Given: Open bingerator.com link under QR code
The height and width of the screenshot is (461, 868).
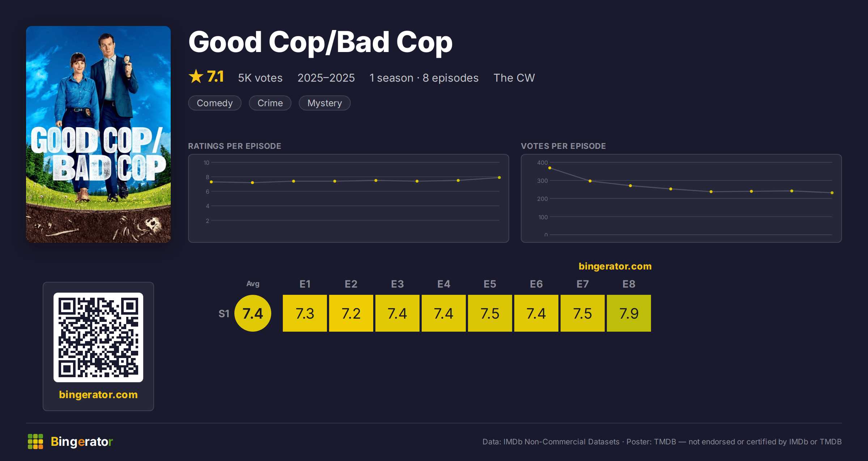Looking at the screenshot, I should pos(98,395).
